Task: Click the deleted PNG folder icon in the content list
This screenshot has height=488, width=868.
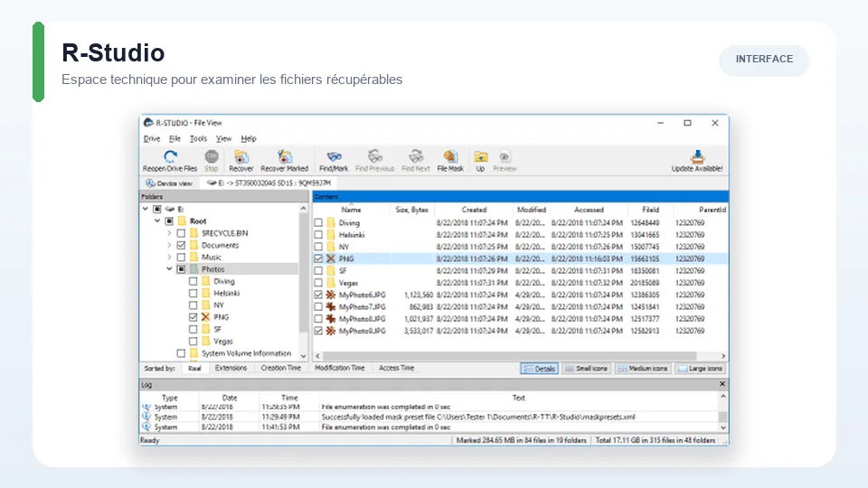Action: (x=331, y=258)
